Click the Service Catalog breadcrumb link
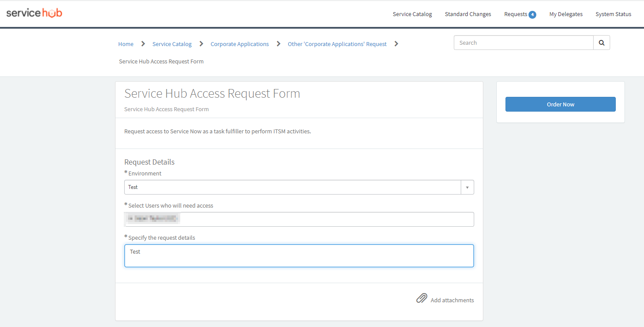 [172, 44]
